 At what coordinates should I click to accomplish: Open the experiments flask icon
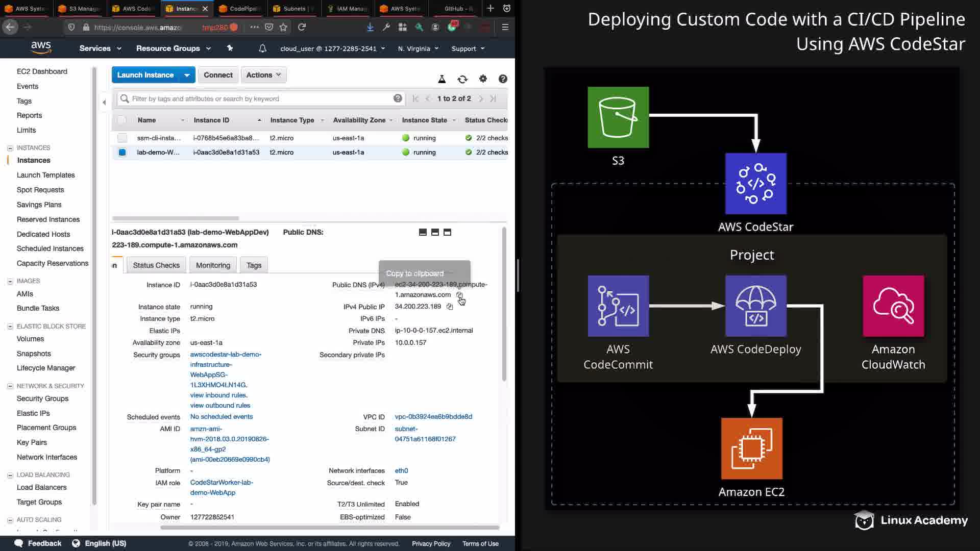click(442, 79)
